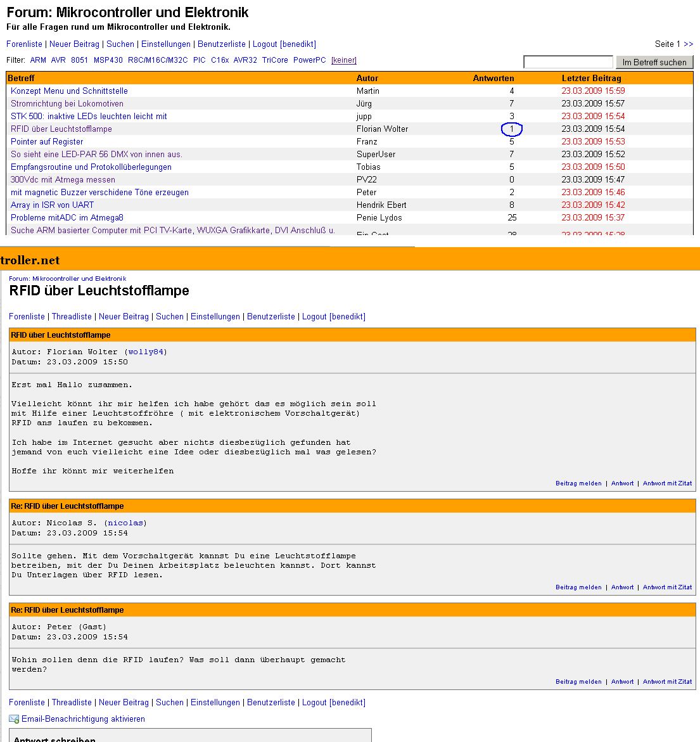
Task: Click Logout [benedikt] in bottom navigation
Action: 333,703
